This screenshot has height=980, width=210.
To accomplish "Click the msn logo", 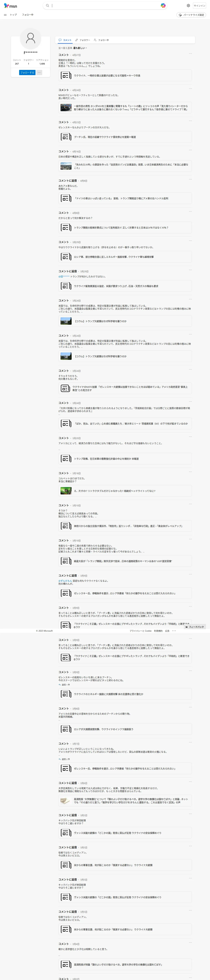I will click(x=10, y=6).
